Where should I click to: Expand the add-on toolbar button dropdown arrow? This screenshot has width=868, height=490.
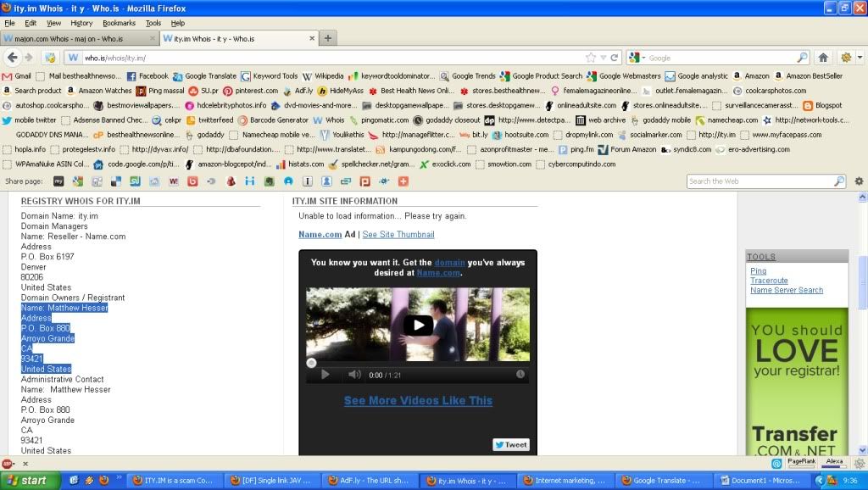[x=860, y=57]
